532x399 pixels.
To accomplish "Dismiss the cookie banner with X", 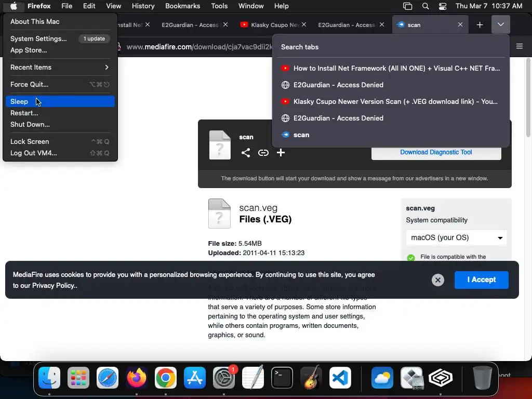I will point(437,280).
